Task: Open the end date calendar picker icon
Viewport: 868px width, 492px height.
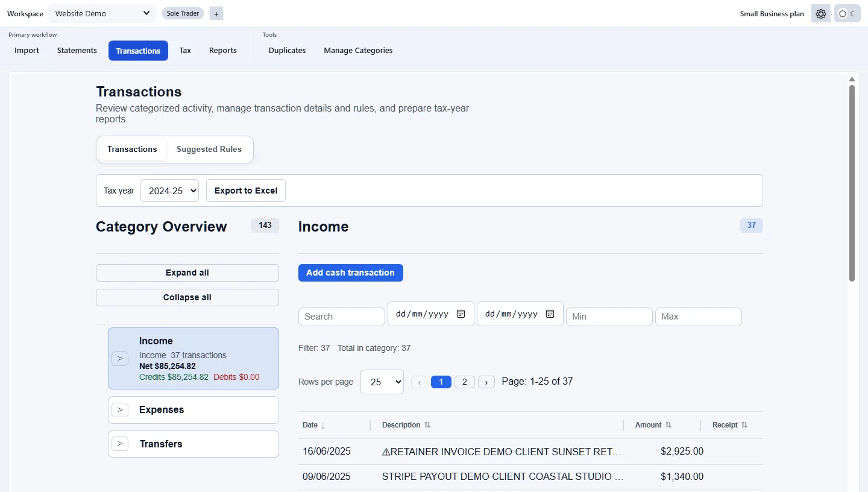Action: coord(550,314)
